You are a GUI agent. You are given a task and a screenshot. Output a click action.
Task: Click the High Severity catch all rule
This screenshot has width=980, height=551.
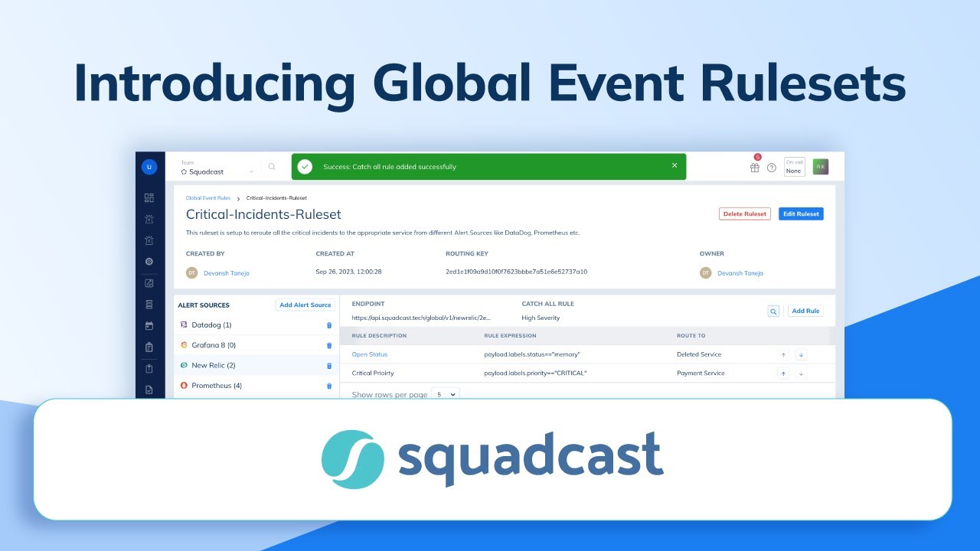(x=541, y=318)
